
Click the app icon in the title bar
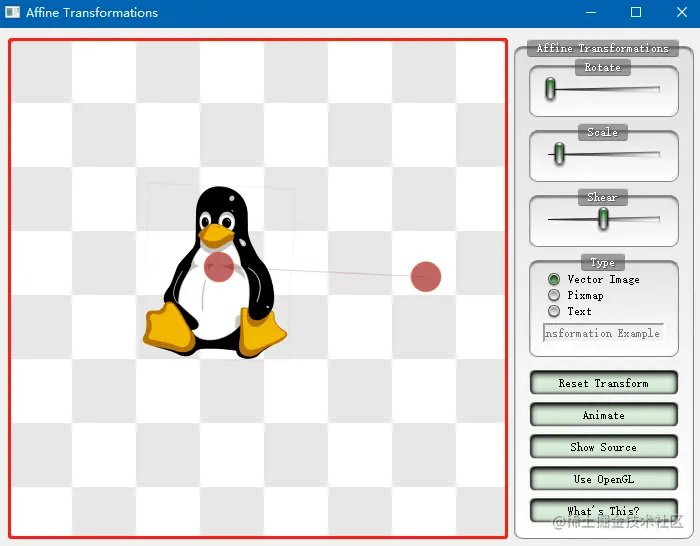[x=12, y=12]
